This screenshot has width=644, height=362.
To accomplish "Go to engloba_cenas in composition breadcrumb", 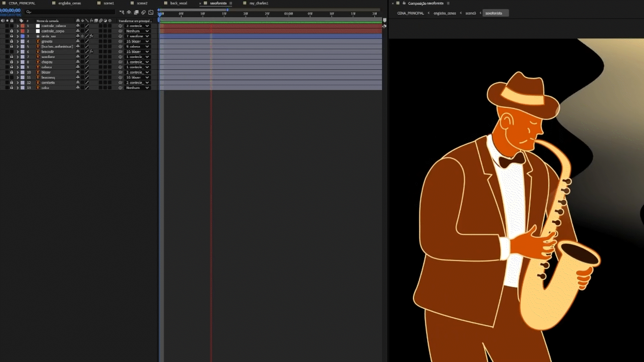I will pyautogui.click(x=444, y=13).
